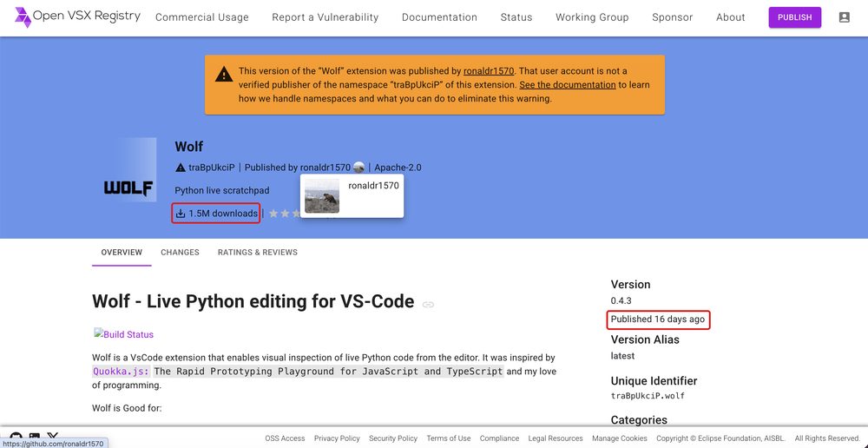Follow ronaldr1570 link in the orange warning banner
This screenshot has height=448, width=868.
point(489,71)
